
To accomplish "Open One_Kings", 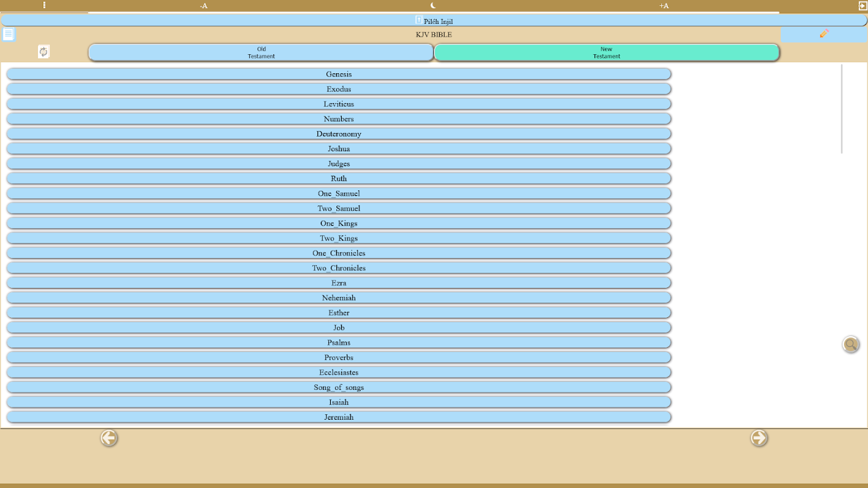I will pos(339,223).
